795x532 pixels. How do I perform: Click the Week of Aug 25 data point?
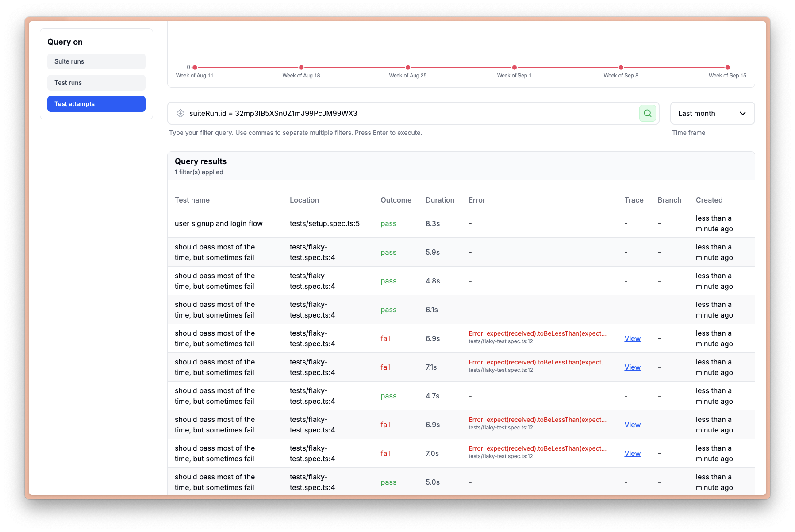pos(408,68)
